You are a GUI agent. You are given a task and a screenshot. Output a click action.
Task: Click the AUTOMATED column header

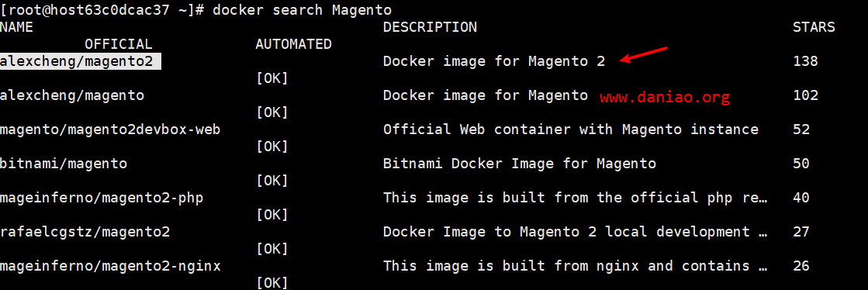293,44
